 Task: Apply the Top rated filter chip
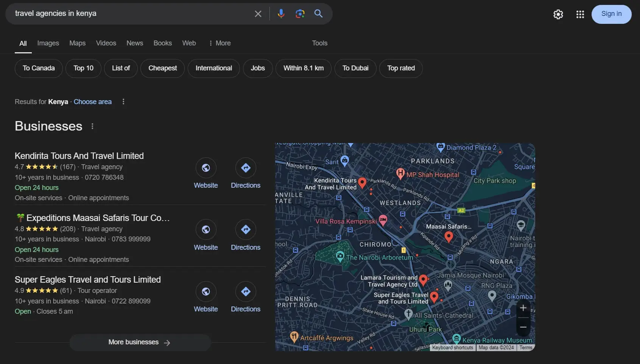[x=401, y=68]
